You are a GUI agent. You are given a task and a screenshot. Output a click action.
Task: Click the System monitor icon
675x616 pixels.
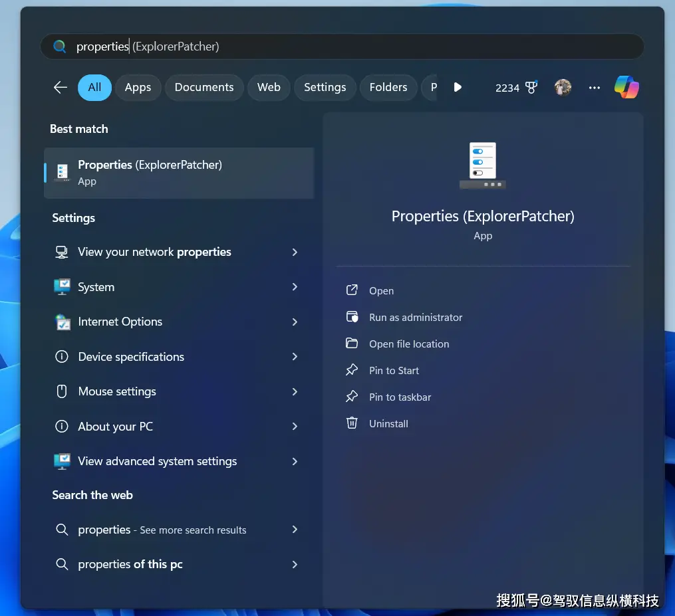[x=62, y=287]
